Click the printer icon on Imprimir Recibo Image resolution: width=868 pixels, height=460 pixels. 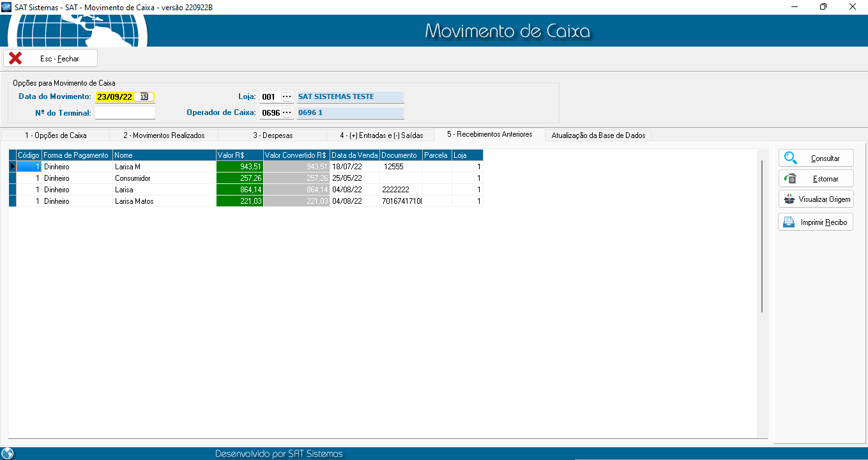coord(789,222)
